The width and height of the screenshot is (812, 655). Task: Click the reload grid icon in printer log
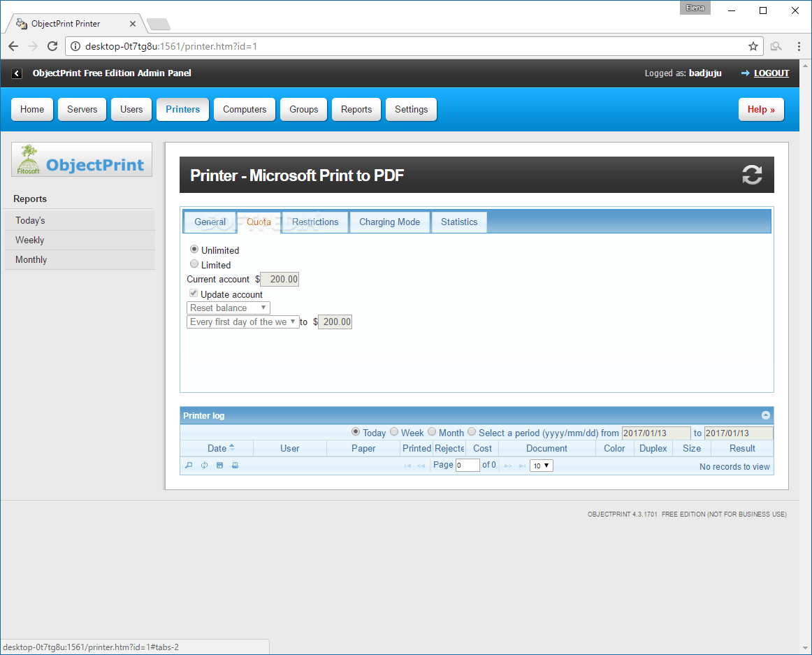coord(205,466)
